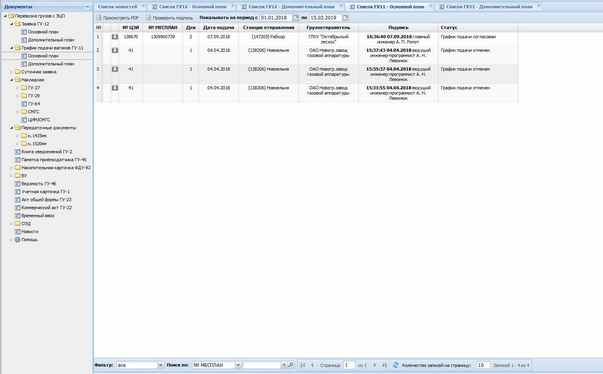Open calendar picker for end date 15.02.2019
The width and height of the screenshot is (603, 374).
345,18
